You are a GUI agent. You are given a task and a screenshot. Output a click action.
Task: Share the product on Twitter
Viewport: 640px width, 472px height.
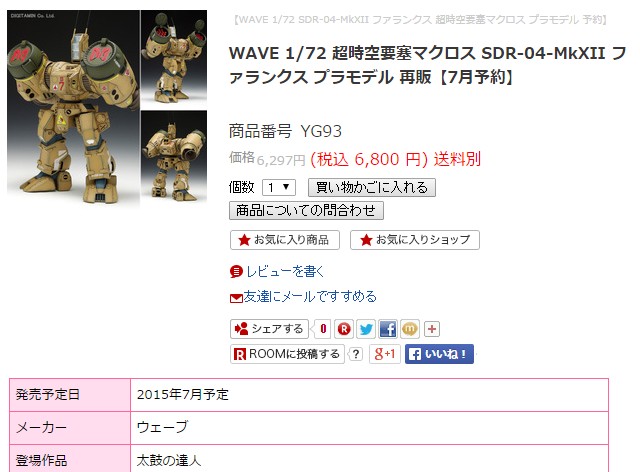366,329
